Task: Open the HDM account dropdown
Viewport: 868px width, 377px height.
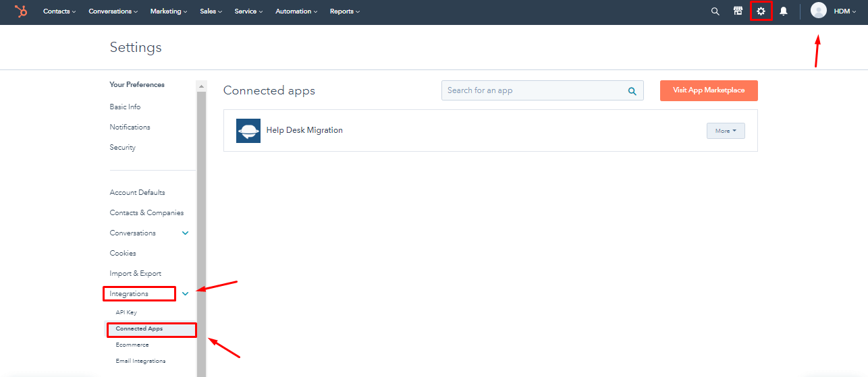Action: 845,11
